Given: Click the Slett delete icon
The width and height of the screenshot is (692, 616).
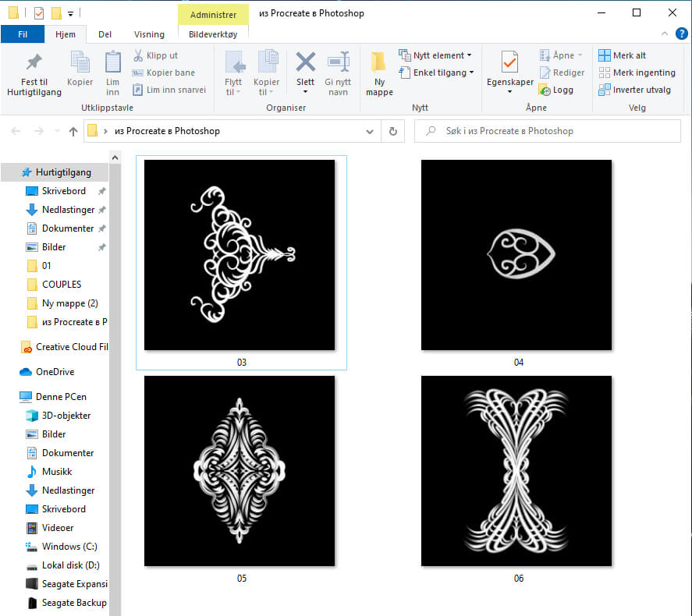Looking at the screenshot, I should pyautogui.click(x=305, y=62).
